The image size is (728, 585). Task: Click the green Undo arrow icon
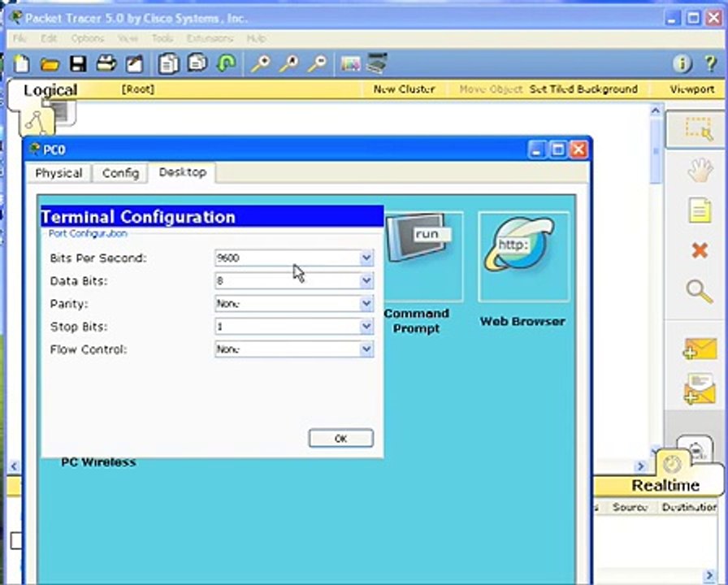point(226,63)
